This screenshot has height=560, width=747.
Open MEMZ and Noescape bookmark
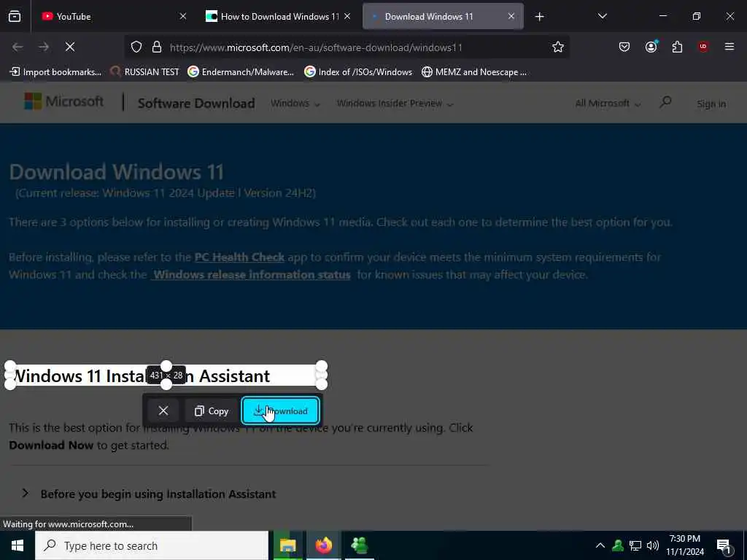pos(474,72)
